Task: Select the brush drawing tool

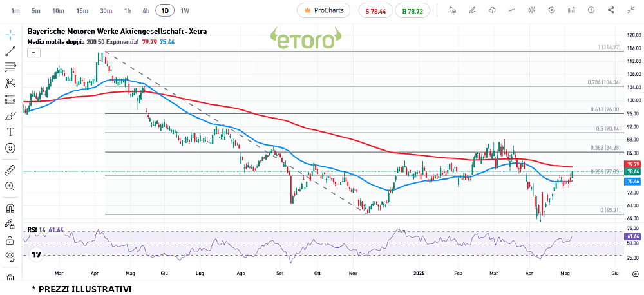Action: pyautogui.click(x=10, y=116)
